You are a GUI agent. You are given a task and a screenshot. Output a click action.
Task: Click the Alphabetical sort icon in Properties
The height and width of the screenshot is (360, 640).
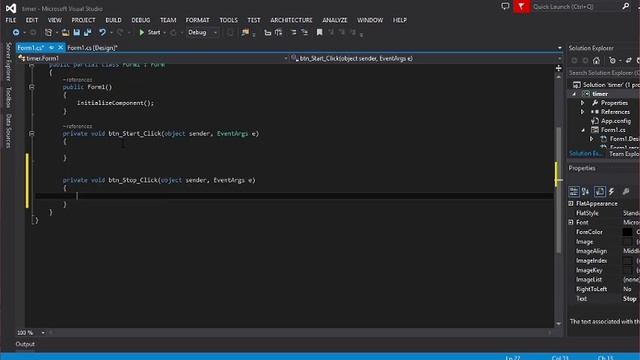tap(585, 191)
